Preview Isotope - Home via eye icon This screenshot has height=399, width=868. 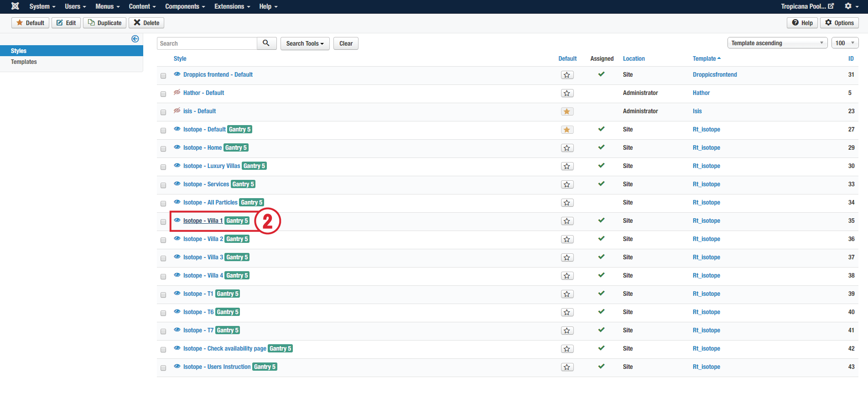177,147
